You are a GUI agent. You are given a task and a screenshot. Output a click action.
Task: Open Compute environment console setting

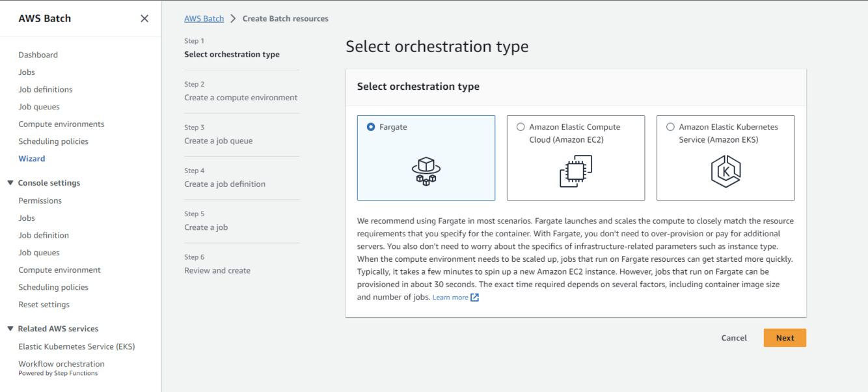click(60, 270)
